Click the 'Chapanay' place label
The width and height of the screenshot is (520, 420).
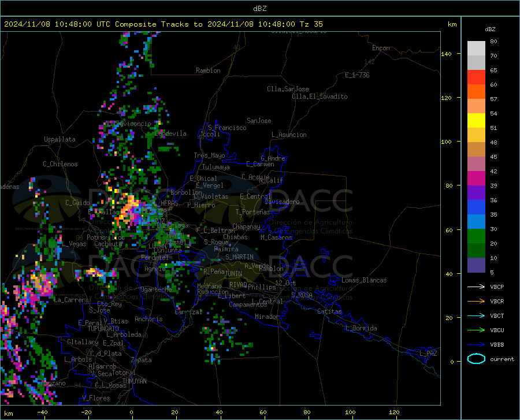tap(246, 226)
